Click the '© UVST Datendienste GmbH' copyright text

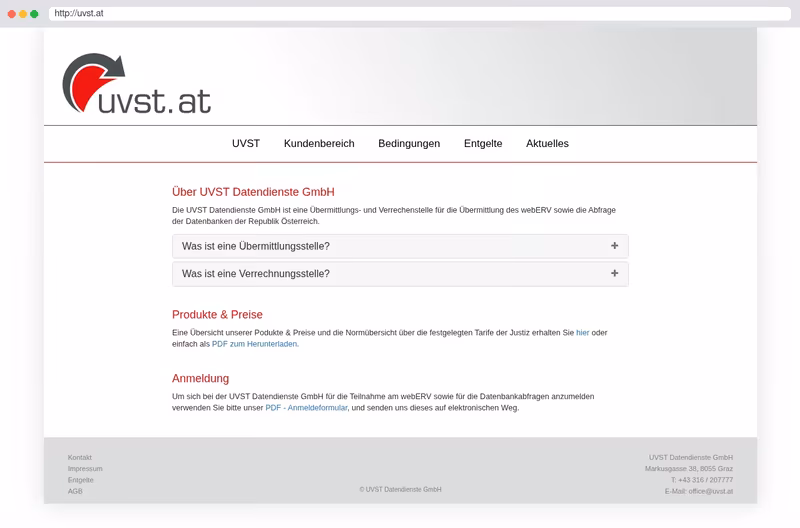pyautogui.click(x=400, y=489)
